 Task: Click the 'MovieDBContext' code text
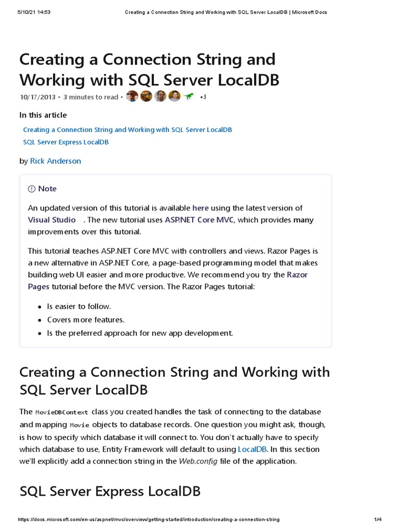[x=61, y=412]
